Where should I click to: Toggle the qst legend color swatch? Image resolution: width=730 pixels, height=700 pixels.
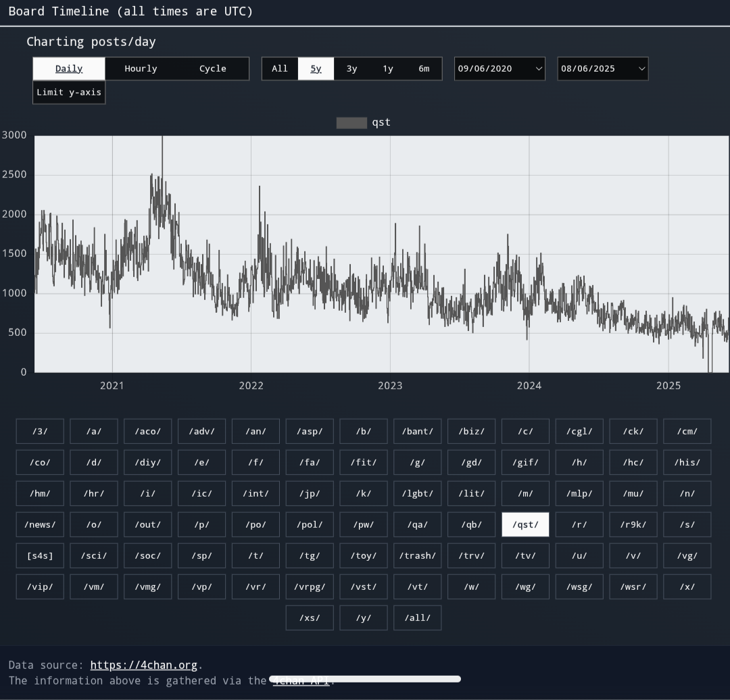(x=351, y=123)
